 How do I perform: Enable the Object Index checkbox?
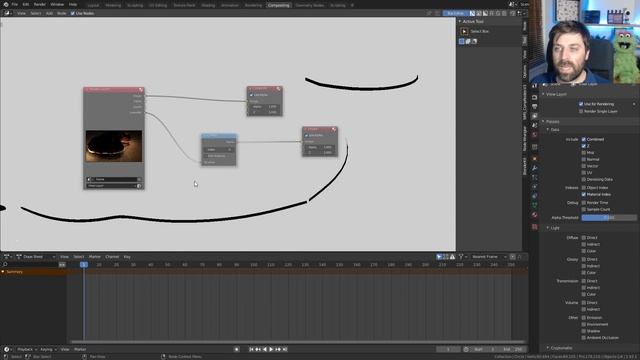[x=584, y=188]
